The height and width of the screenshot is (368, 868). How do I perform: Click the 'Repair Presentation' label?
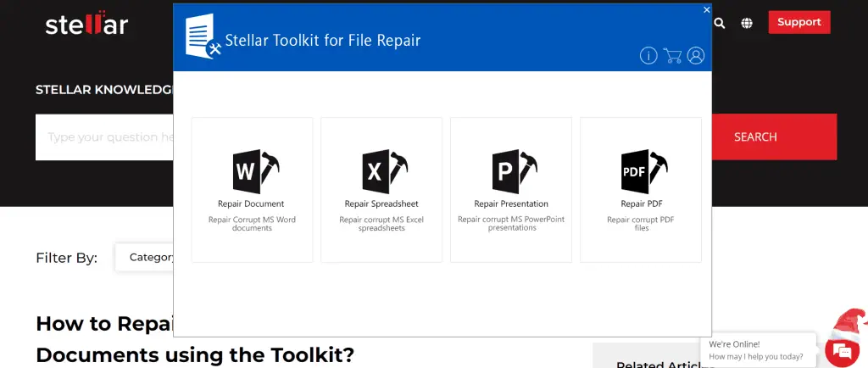511,204
